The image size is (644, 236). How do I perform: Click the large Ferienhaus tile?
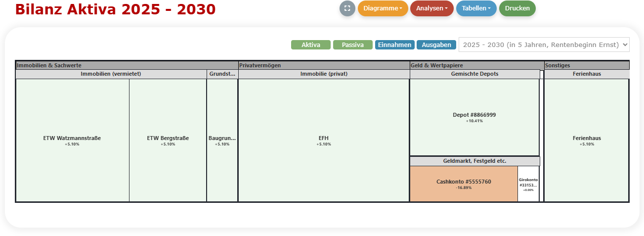pyautogui.click(x=586, y=141)
